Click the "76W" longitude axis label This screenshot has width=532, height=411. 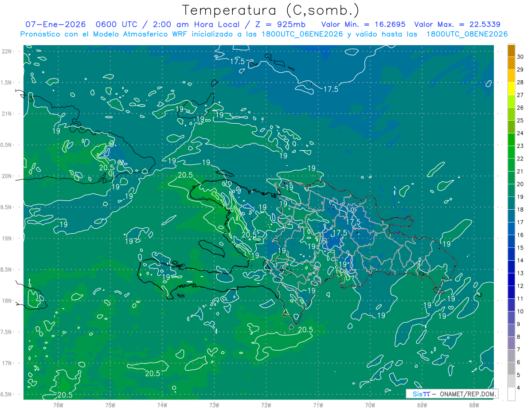point(58,405)
